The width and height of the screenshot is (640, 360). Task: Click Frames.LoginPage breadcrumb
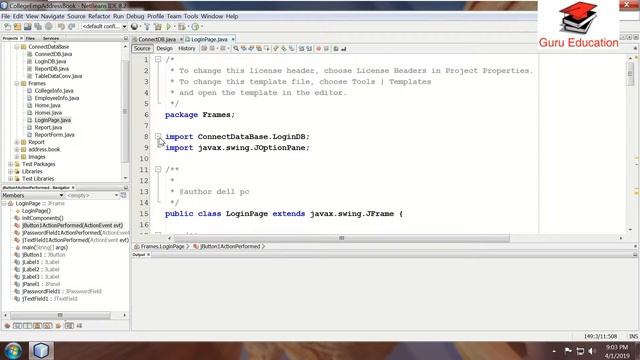[162, 247]
